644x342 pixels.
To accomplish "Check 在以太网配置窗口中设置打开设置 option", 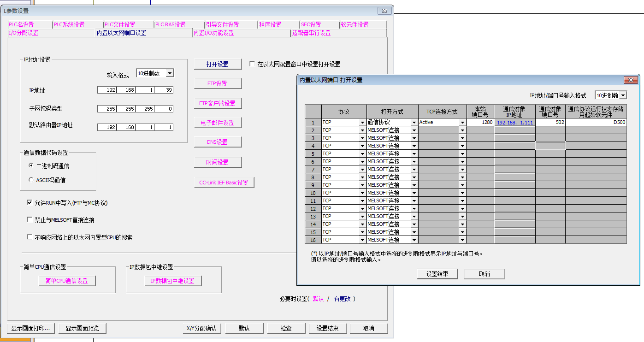I will coord(252,64).
